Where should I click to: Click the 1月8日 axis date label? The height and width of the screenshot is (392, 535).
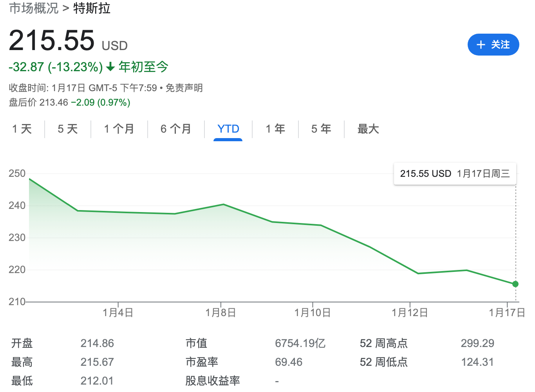coord(221,313)
